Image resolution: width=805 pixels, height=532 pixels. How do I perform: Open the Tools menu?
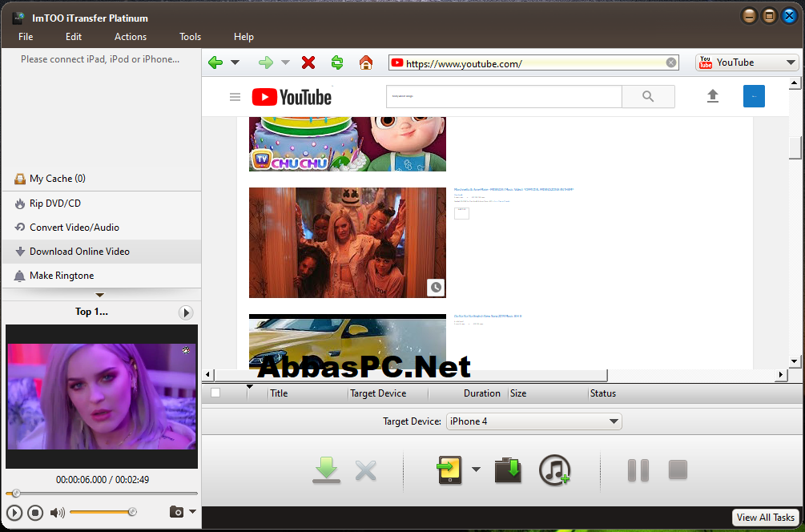pos(190,37)
